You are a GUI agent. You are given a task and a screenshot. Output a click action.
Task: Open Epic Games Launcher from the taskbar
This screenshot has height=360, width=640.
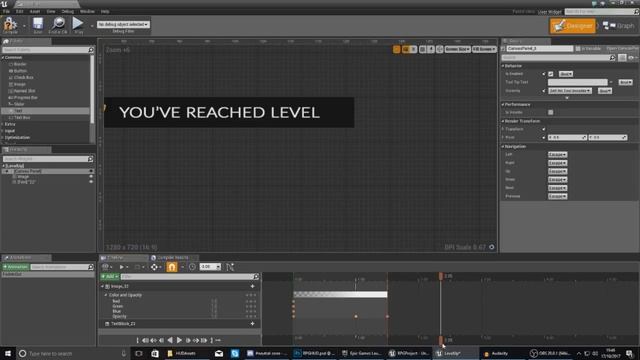[361, 353]
